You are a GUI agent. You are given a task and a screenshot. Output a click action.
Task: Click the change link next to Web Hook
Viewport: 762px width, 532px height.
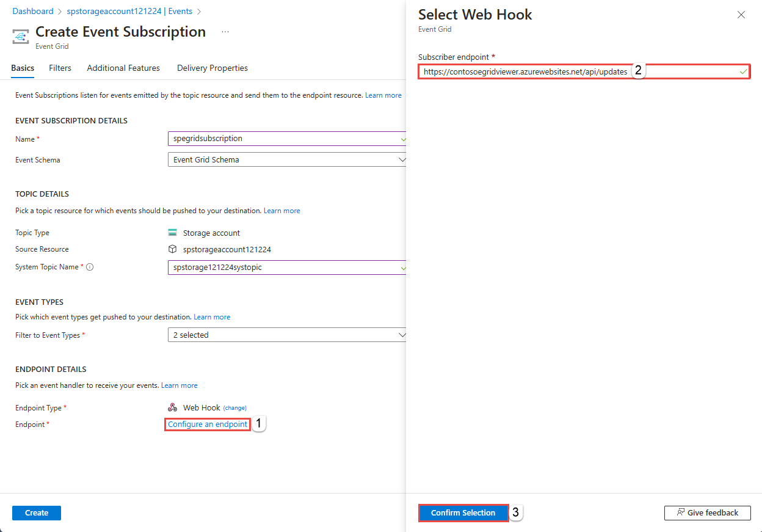click(x=234, y=408)
